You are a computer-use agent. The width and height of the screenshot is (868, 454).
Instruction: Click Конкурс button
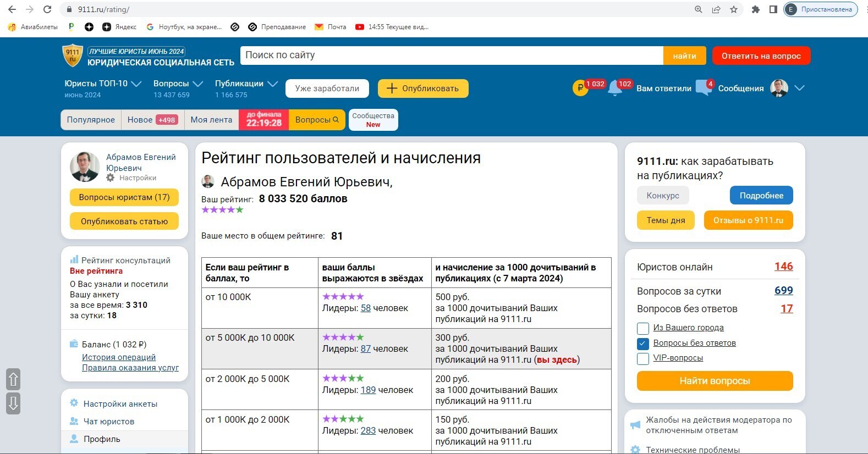coord(663,195)
